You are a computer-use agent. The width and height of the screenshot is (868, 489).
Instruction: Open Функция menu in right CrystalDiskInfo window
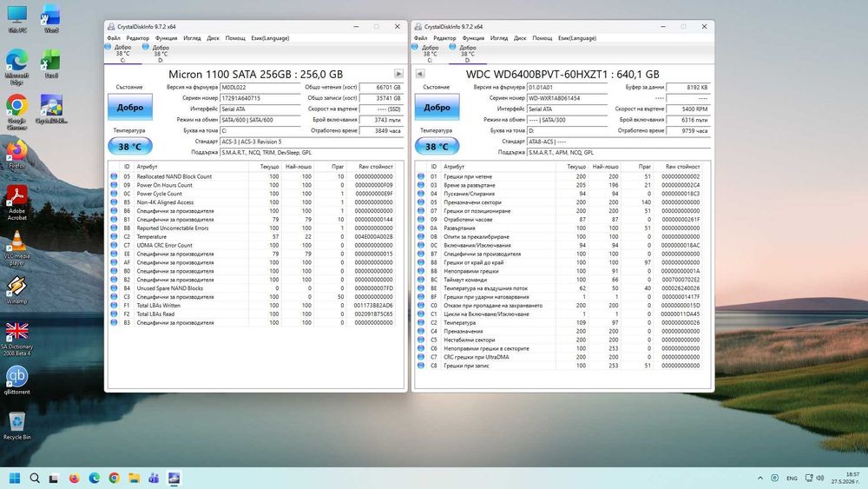coord(473,38)
